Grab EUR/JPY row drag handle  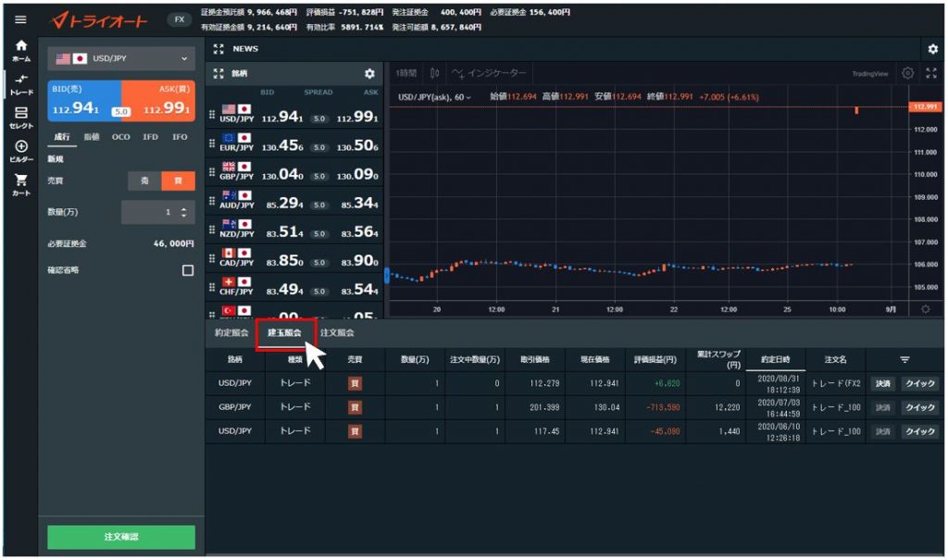[212, 143]
